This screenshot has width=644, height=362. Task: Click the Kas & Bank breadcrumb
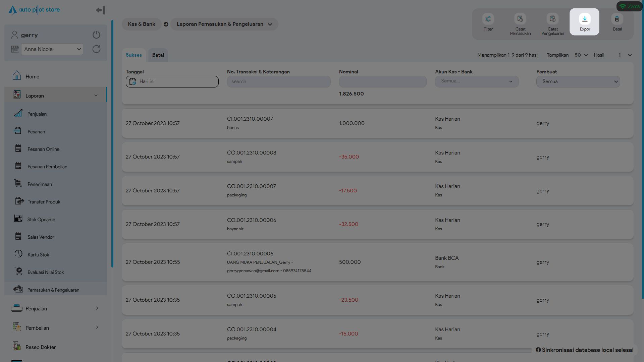click(x=142, y=24)
